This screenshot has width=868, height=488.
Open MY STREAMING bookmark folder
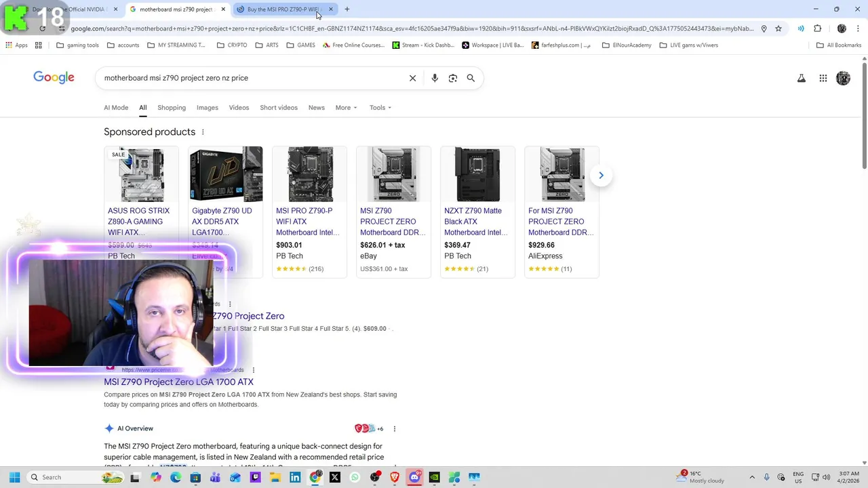[176, 45]
